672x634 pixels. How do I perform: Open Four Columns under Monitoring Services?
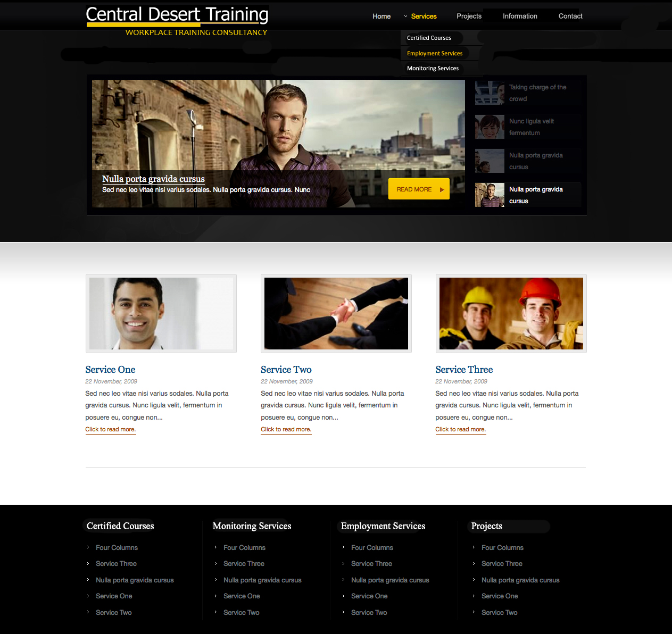tap(244, 547)
